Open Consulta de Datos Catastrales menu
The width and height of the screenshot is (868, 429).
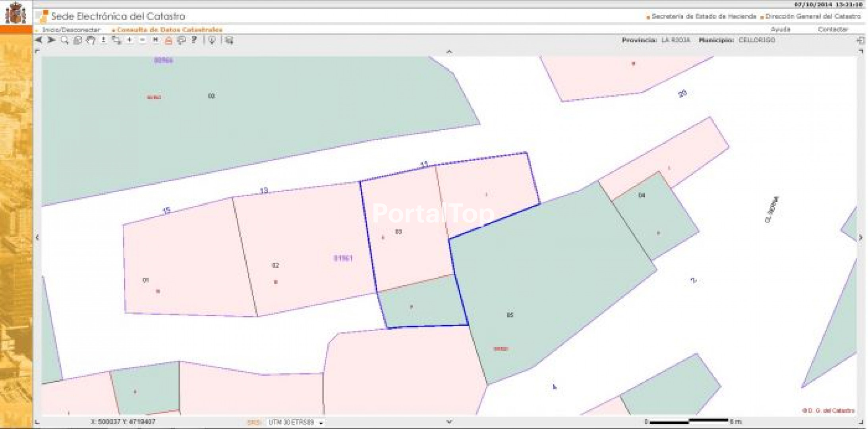click(x=170, y=30)
